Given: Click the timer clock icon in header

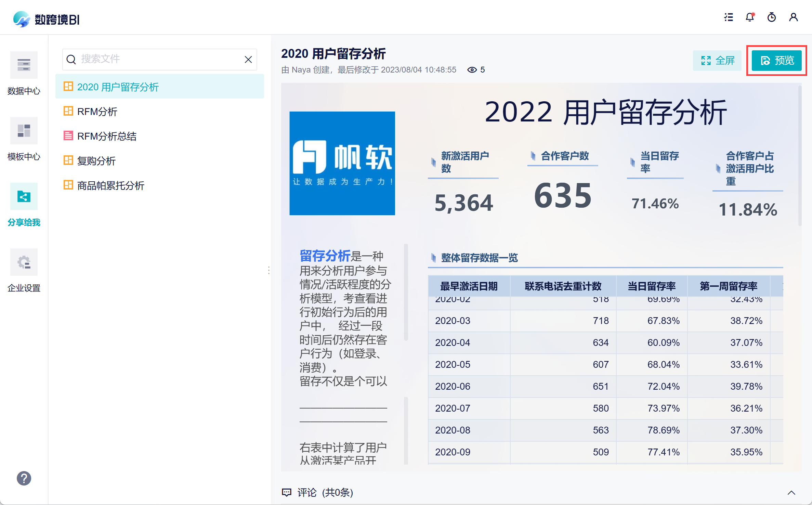Looking at the screenshot, I should [x=772, y=17].
